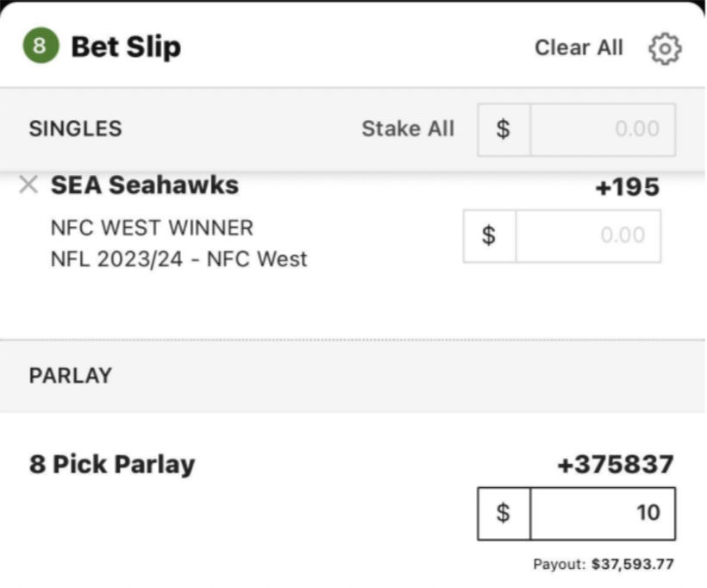
Task: Edit the 8 Pick Parlay stake of 10
Action: click(603, 513)
